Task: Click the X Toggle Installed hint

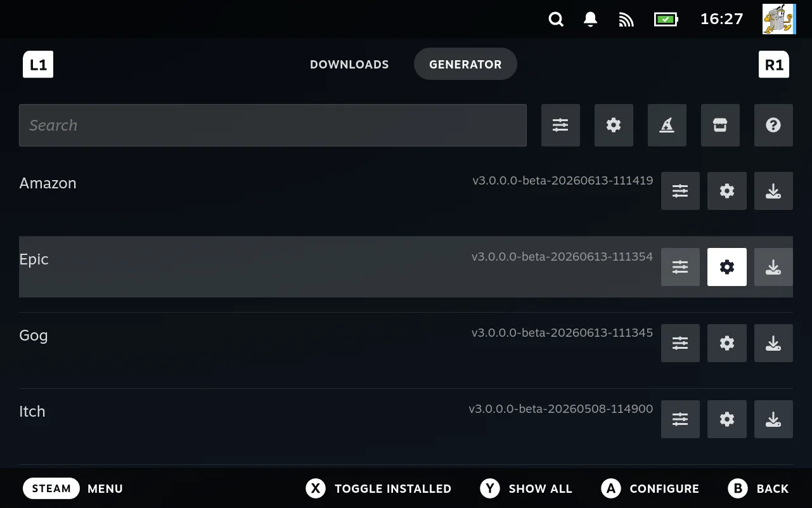Action: tap(378, 488)
